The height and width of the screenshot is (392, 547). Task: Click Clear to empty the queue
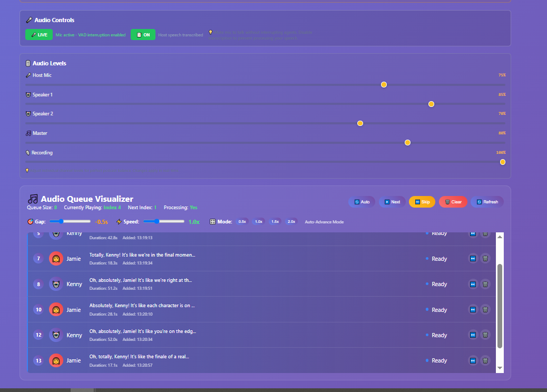point(453,201)
